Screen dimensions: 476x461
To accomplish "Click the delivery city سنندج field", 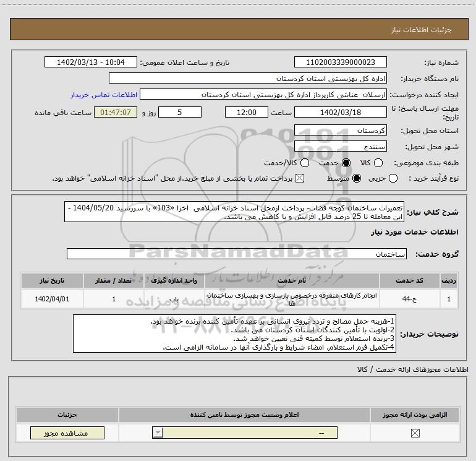I will 340,147.
